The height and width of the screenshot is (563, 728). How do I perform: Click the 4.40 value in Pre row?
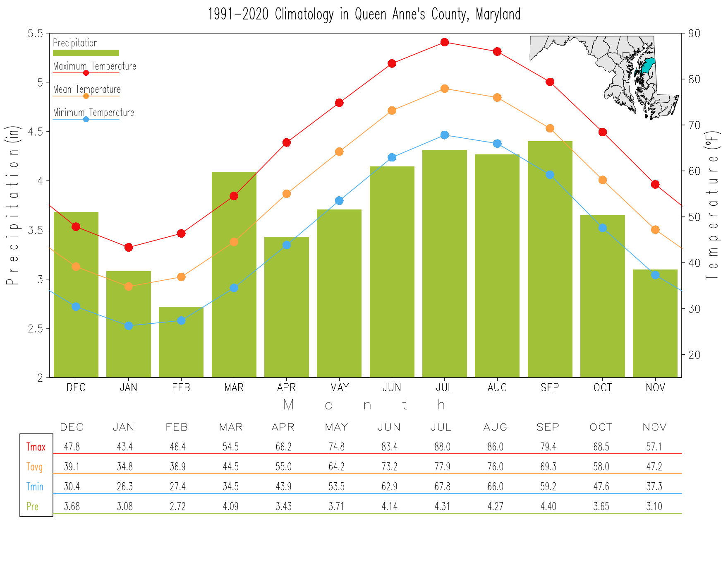pyautogui.click(x=548, y=506)
